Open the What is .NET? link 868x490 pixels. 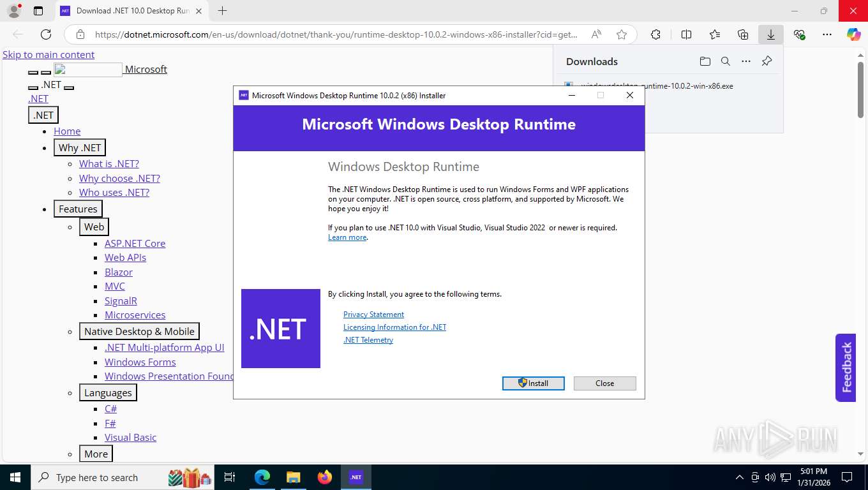click(x=109, y=163)
